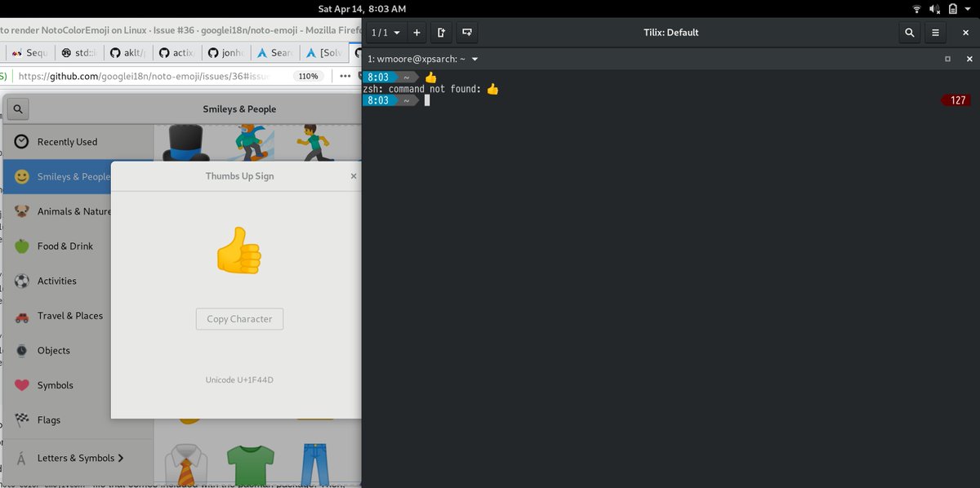Choose Travel & Places category

57,316
